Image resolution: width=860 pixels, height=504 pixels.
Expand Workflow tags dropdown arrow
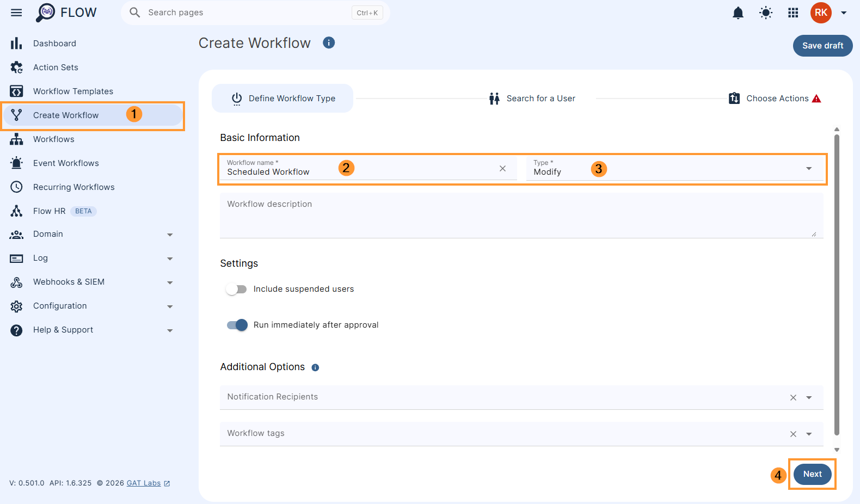click(x=809, y=434)
